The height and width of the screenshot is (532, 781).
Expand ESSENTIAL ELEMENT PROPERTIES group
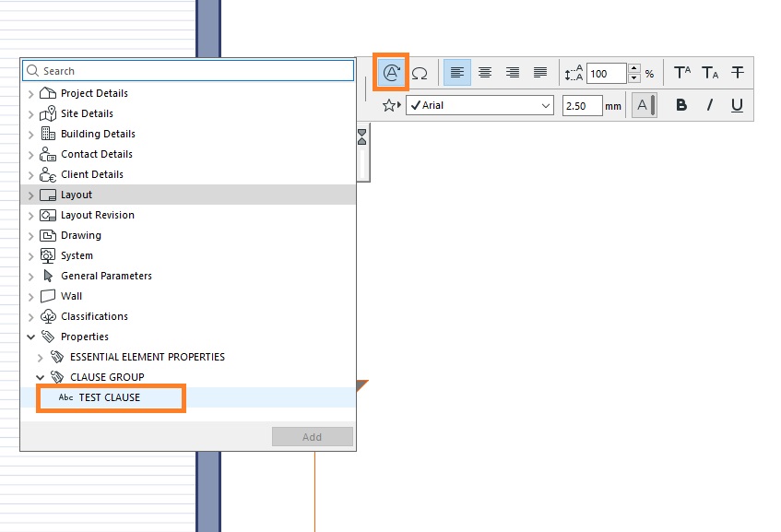[x=41, y=358]
